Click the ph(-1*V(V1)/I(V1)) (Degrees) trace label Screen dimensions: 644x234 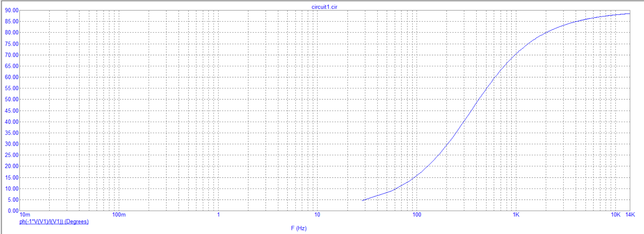[x=54, y=222]
